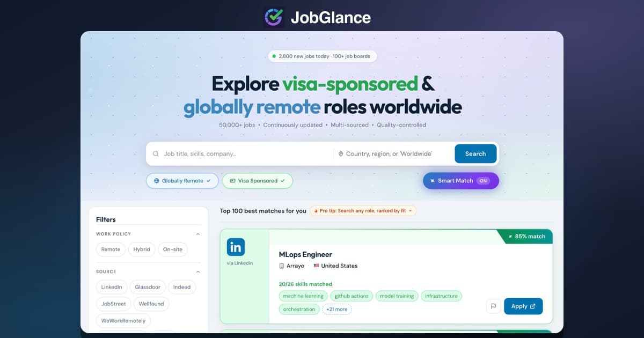
Task: Click the visa card icon in Visa Sponsored
Action: click(232, 181)
